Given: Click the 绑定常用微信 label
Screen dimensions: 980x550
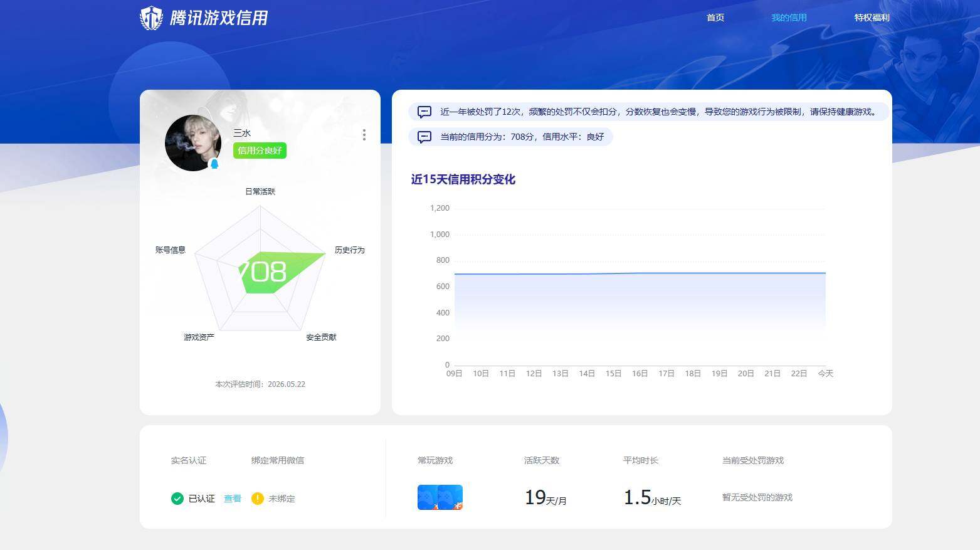Looking at the screenshot, I should (278, 460).
